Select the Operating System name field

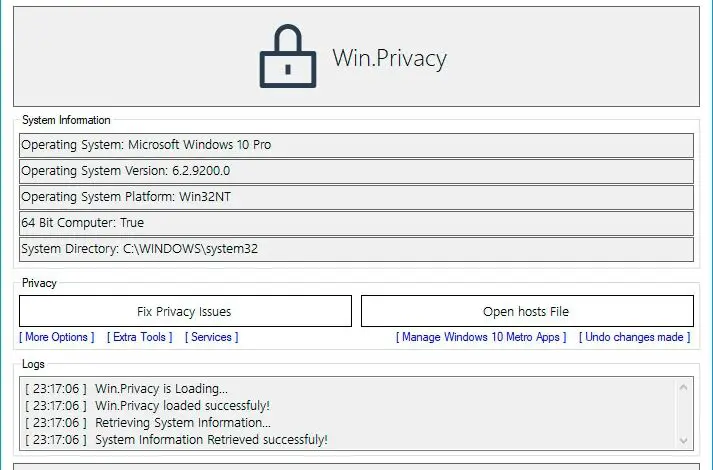(x=355, y=145)
